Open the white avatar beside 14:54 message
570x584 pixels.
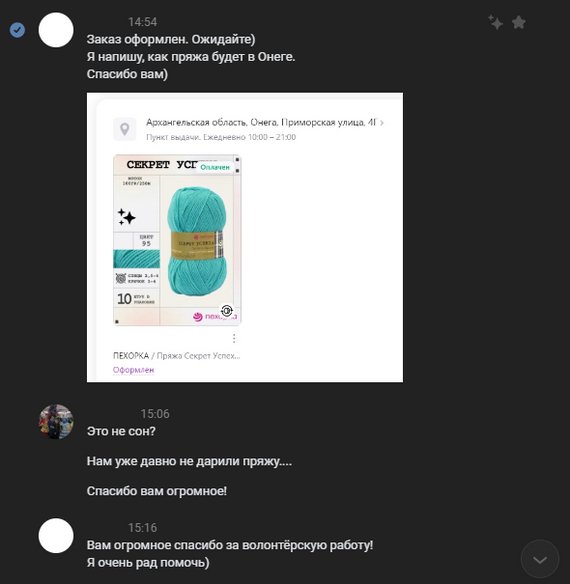[56, 30]
